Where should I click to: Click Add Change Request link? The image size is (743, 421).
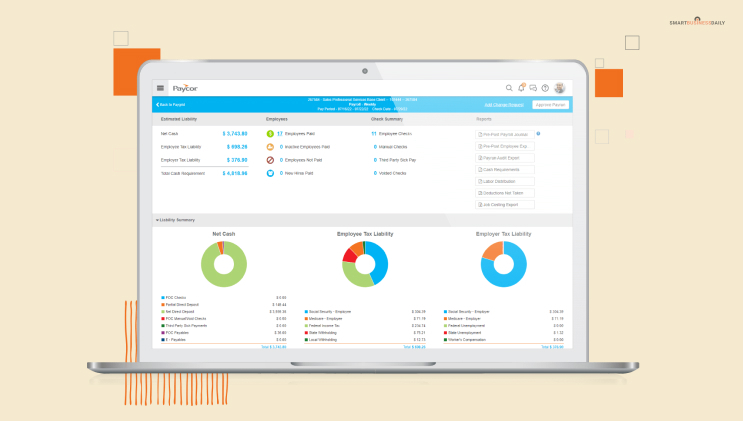(504, 105)
